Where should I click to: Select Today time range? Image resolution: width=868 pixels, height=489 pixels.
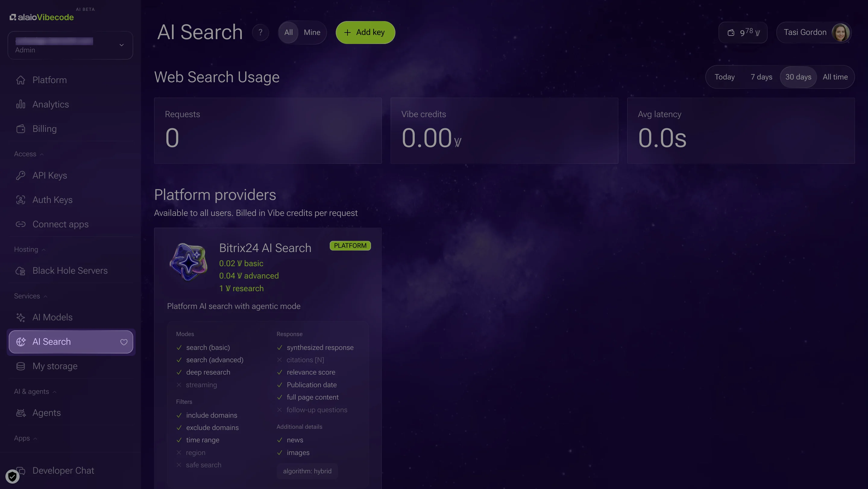click(725, 77)
